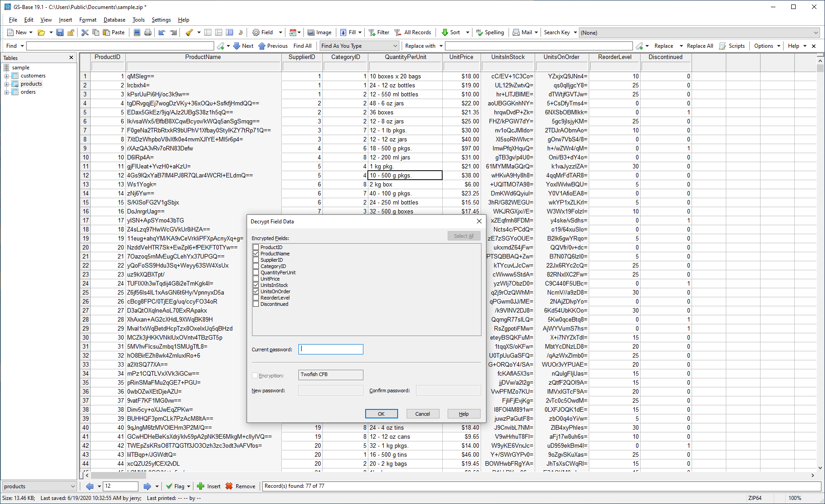
Task: Open the Flag dropdown arrow
Action: click(x=188, y=486)
